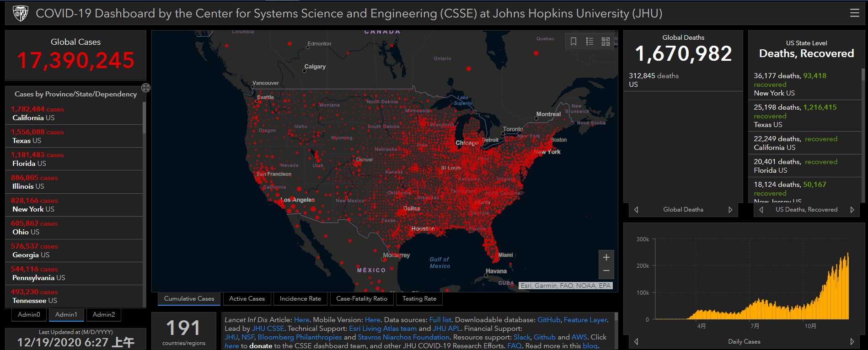Click the Global Cases total 17,390,245

(76, 60)
